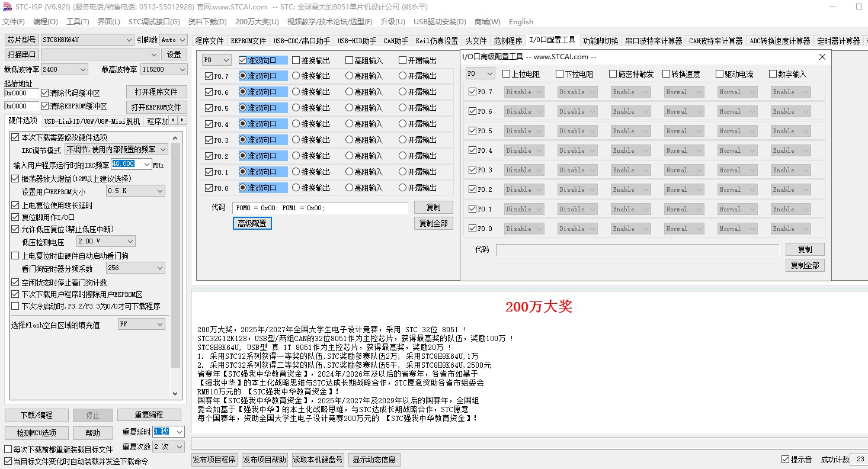Click the 读取本机硬盘号 button
The image size is (868, 469).
(318, 460)
